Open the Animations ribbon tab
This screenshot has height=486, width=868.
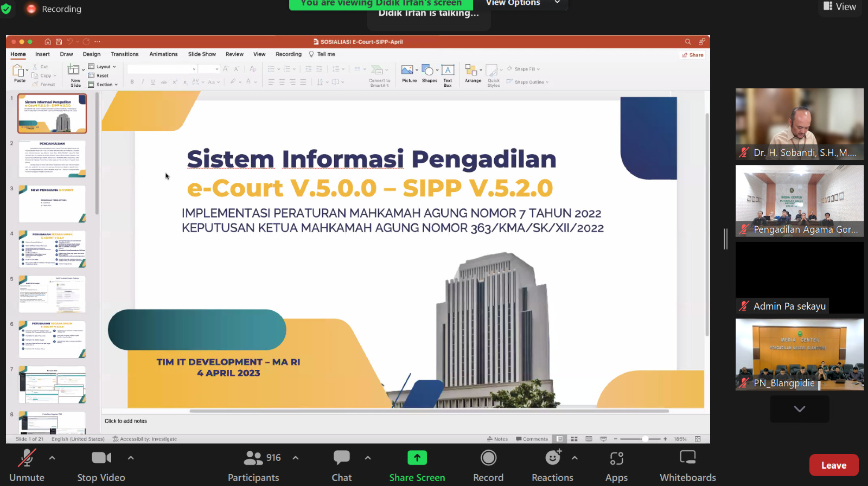tap(163, 54)
